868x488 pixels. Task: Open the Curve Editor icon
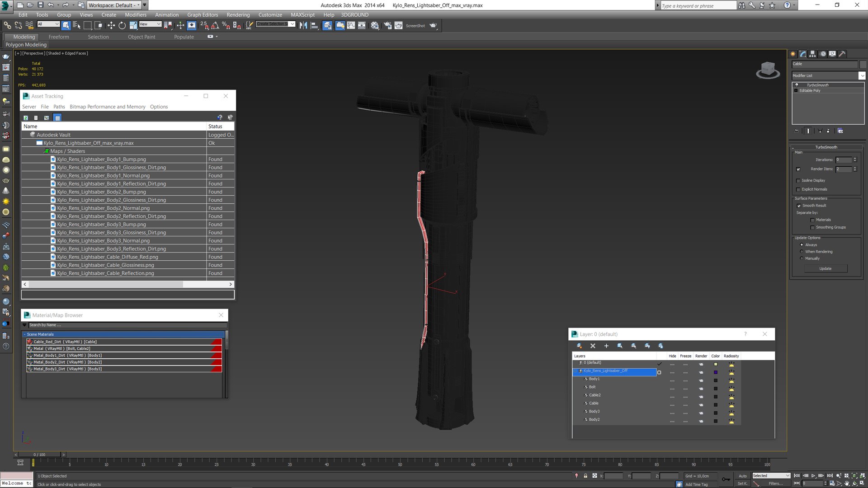pos(351,25)
